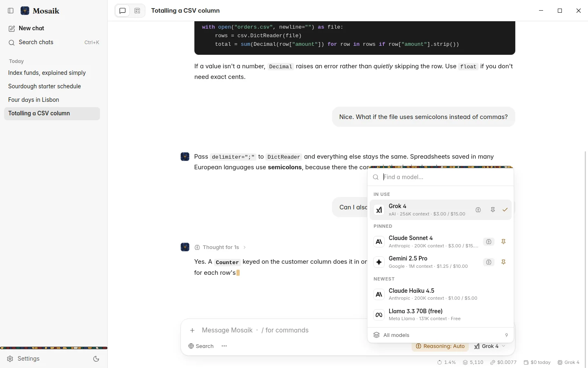
Task: Click the $0.0077 cost status entry
Action: point(503,362)
